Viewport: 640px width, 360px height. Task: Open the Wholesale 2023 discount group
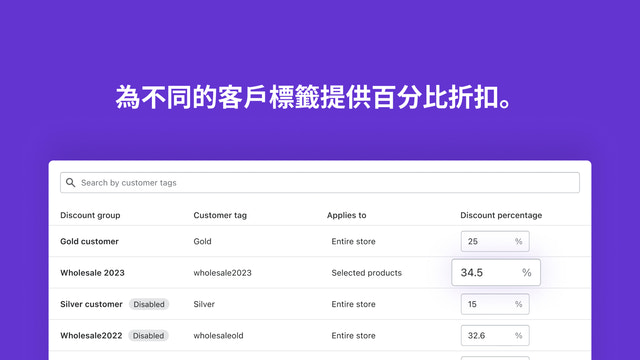(x=92, y=273)
